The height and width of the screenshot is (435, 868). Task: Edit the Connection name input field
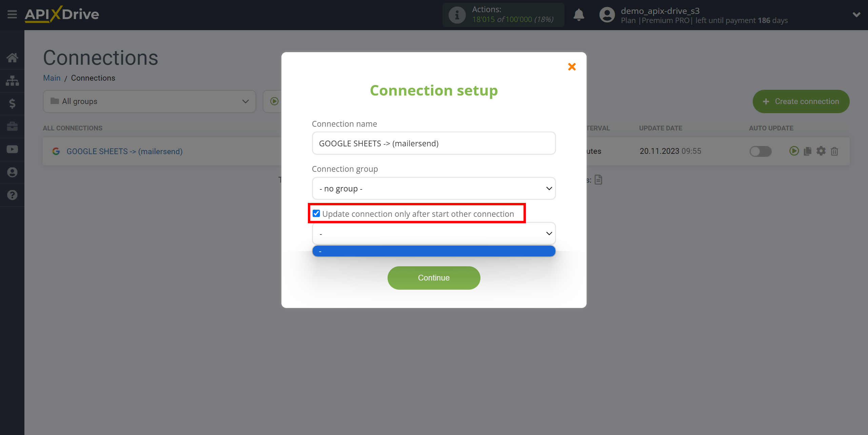[433, 143]
